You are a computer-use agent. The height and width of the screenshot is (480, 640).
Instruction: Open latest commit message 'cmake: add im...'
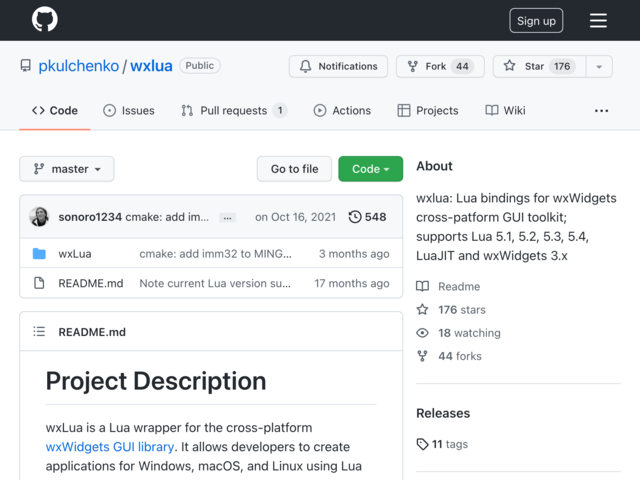pos(167,217)
